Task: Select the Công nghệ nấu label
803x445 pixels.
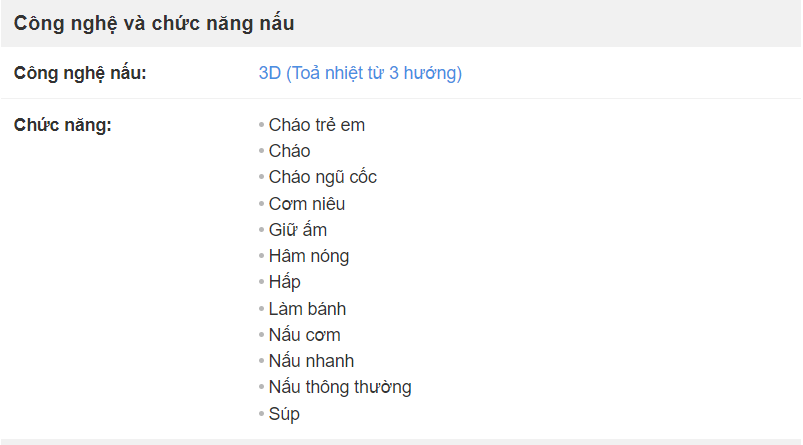Action: pyautogui.click(x=80, y=73)
